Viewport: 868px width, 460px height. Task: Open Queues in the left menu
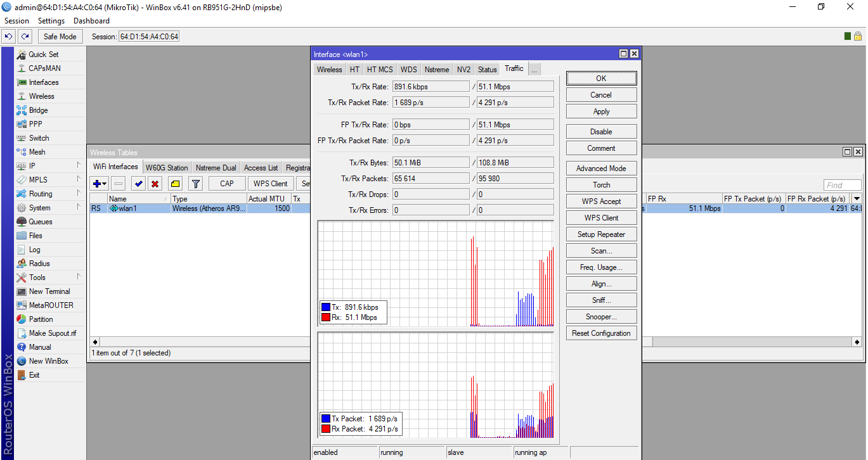[x=40, y=222]
